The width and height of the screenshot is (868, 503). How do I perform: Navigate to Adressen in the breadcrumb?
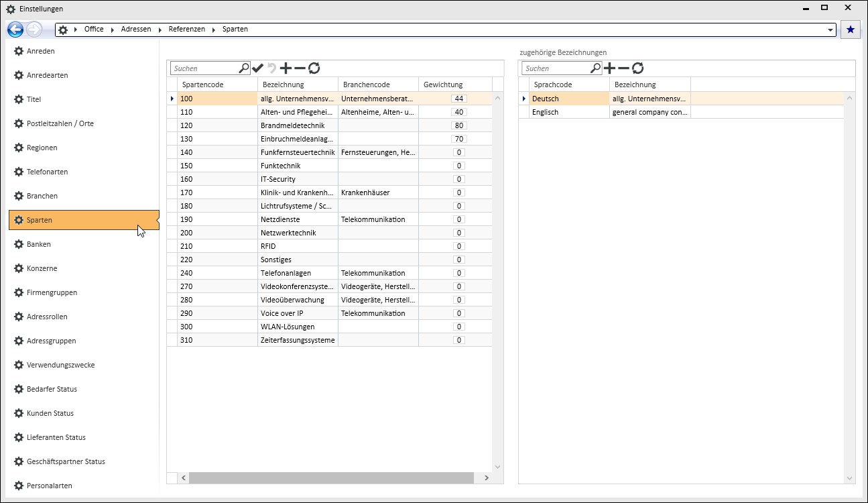click(136, 30)
